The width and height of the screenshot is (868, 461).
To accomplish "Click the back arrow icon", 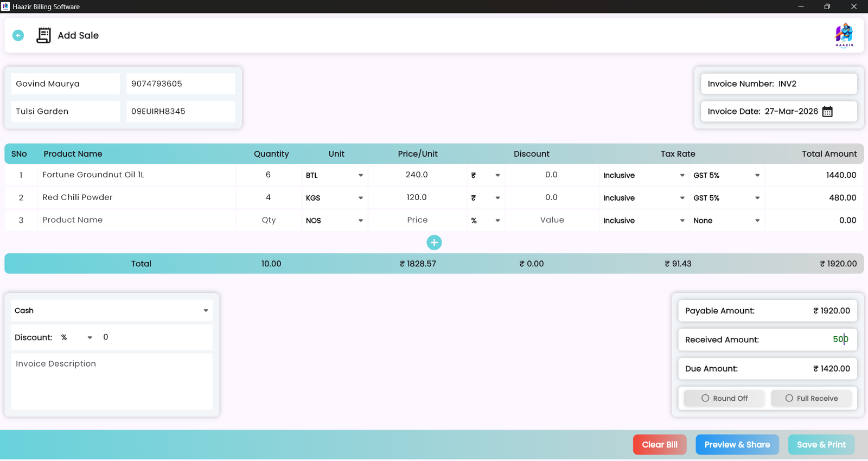I will (18, 35).
